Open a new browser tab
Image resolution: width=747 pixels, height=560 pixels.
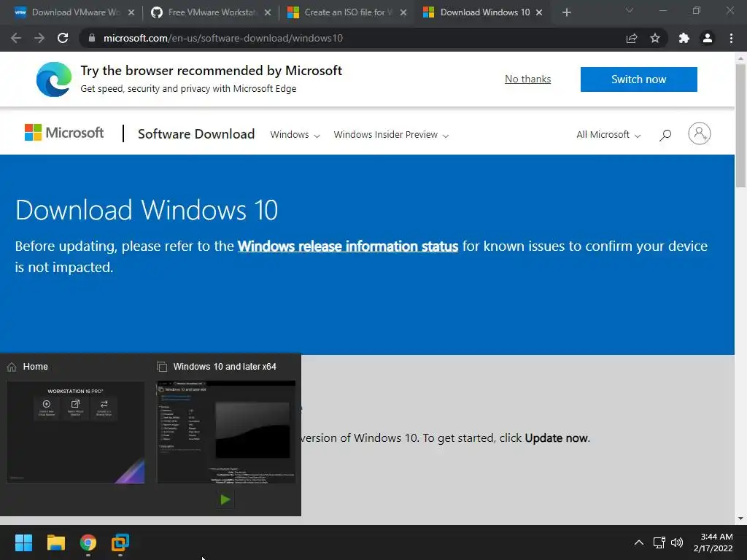coord(566,12)
